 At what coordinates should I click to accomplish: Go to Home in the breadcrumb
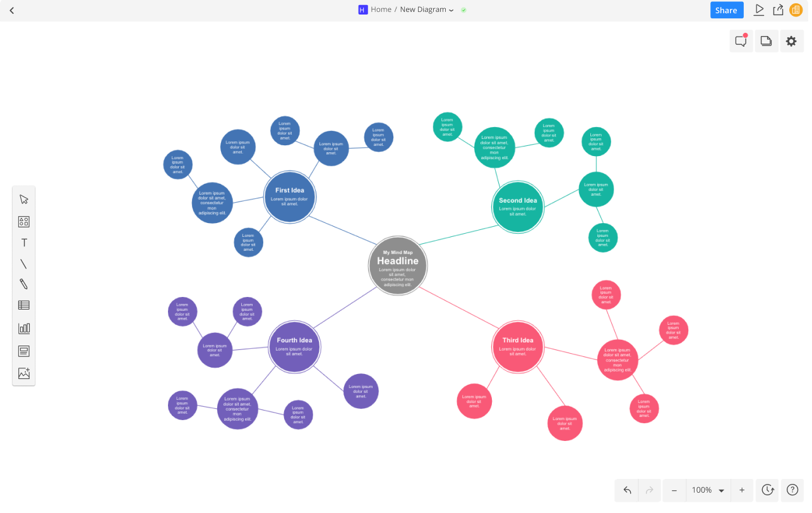pyautogui.click(x=381, y=9)
